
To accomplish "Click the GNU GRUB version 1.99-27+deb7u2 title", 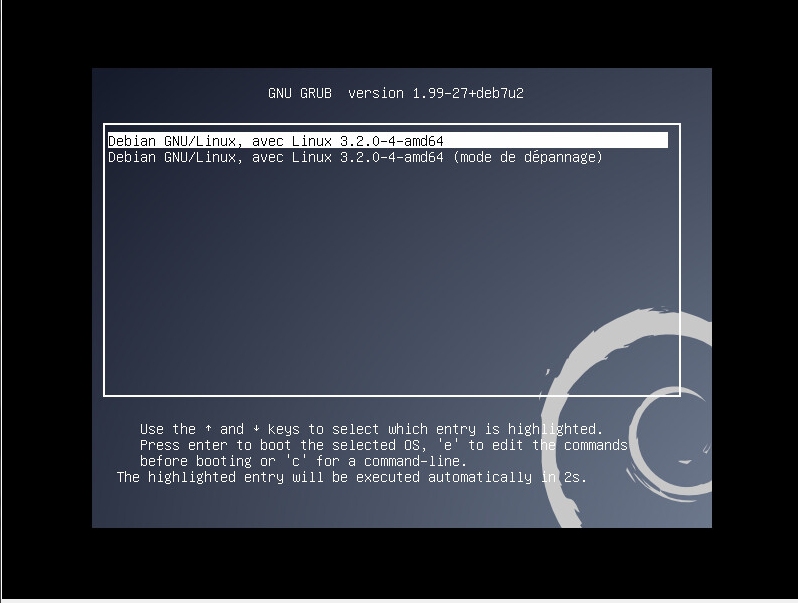I will pyautogui.click(x=396, y=93).
